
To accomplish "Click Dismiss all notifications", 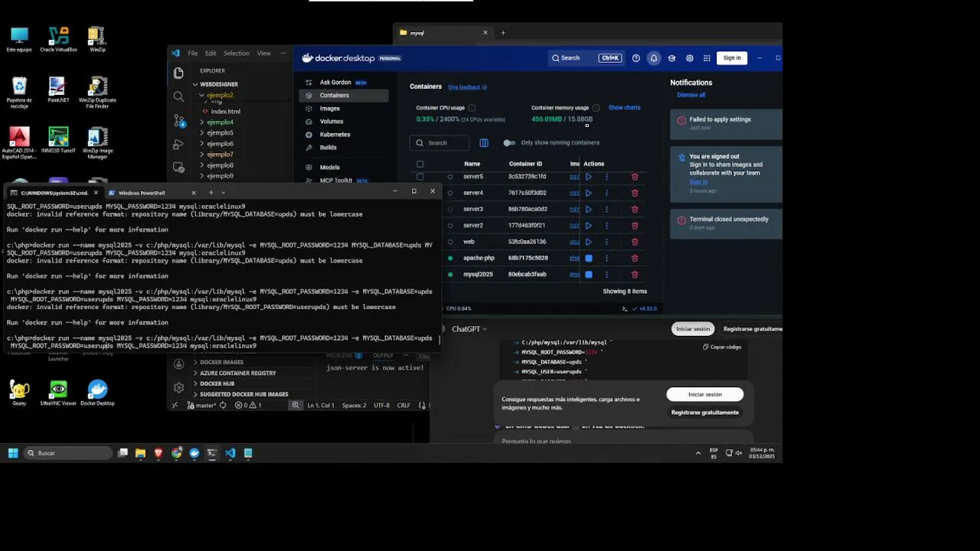I will pos(691,95).
